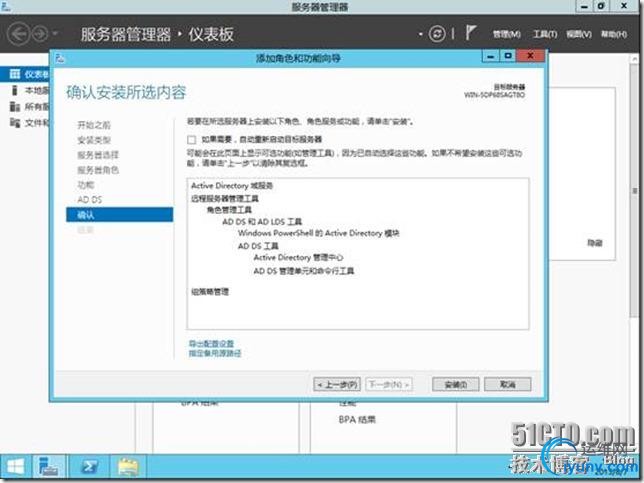Image resolution: width=644 pixels, height=483 pixels.
Task: Select file and storage services icon
Action: pos(15,122)
